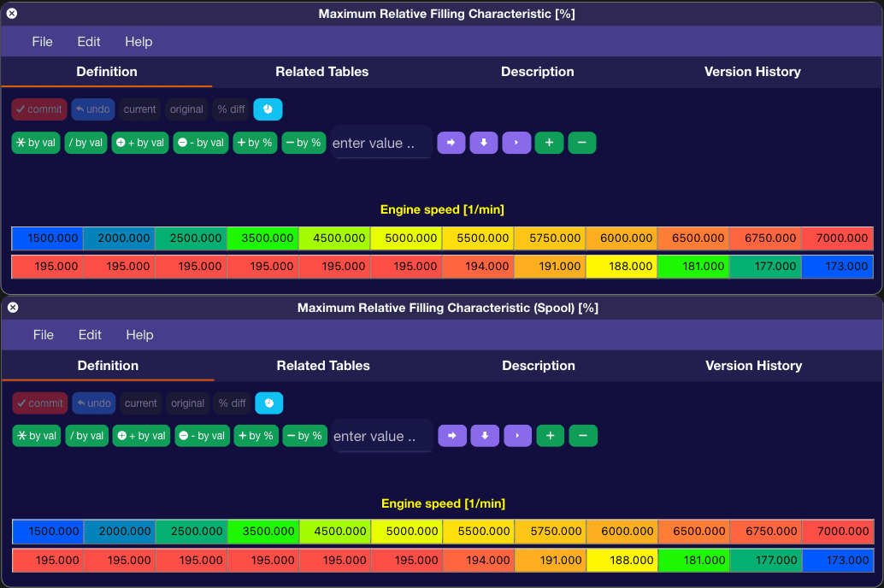Close the Spool characteristic window
The image size is (884, 588).
13,308
